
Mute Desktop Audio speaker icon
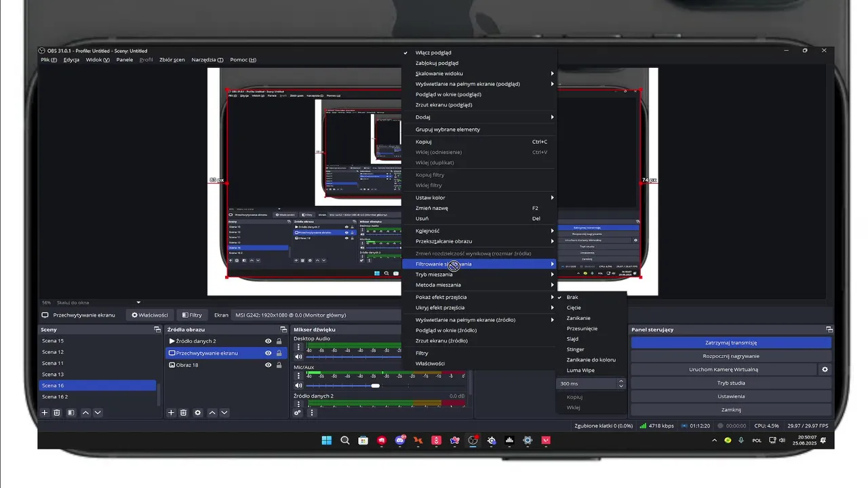point(298,357)
